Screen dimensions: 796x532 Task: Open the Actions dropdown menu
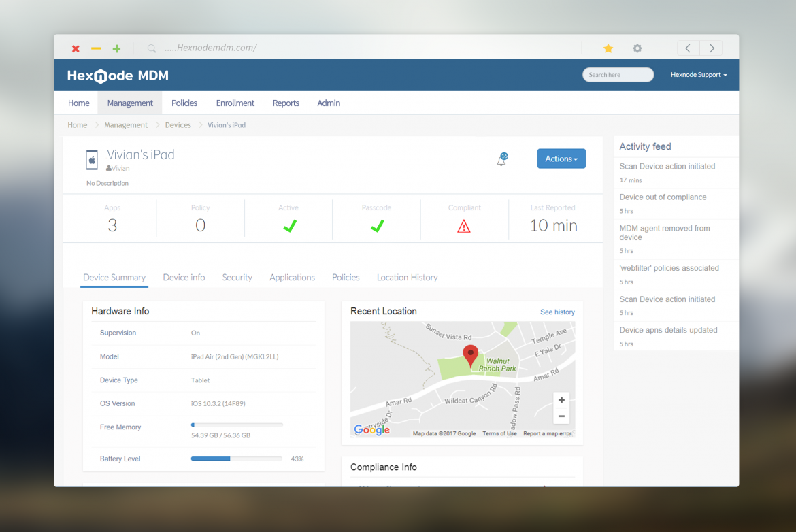click(561, 159)
